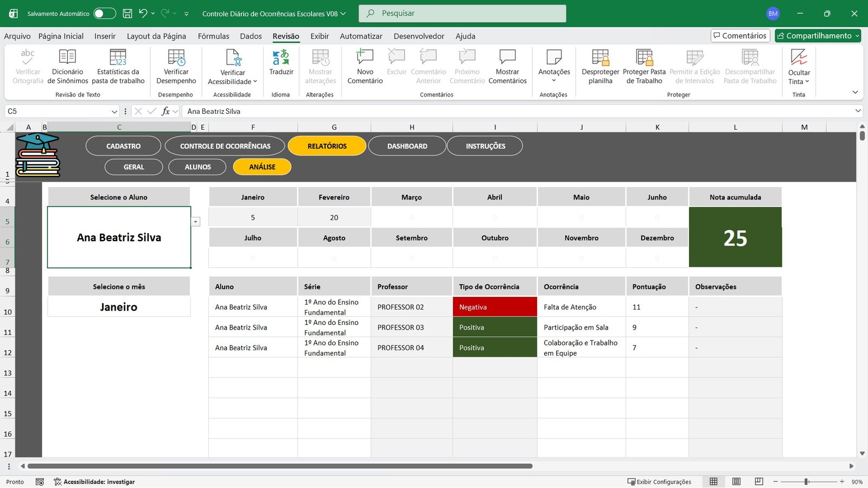Open the Fórmulas ribbon tab
Screen dimensions: 868x488
click(213, 36)
